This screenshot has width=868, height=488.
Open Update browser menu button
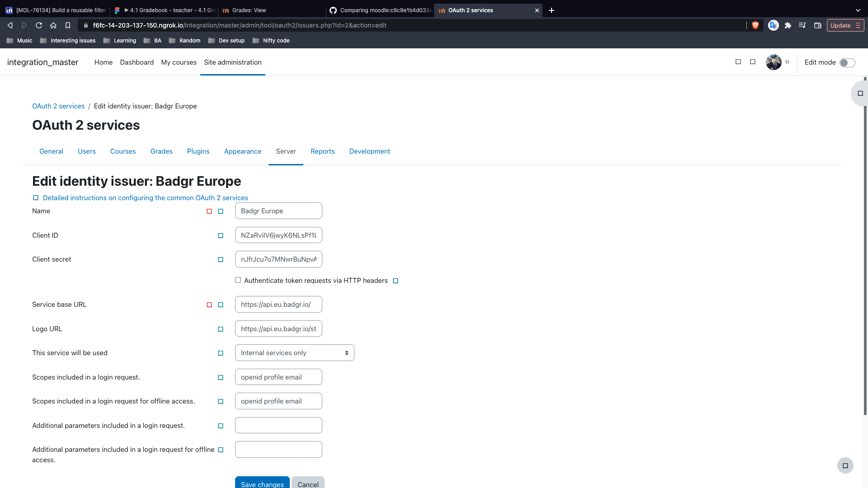[845, 25]
